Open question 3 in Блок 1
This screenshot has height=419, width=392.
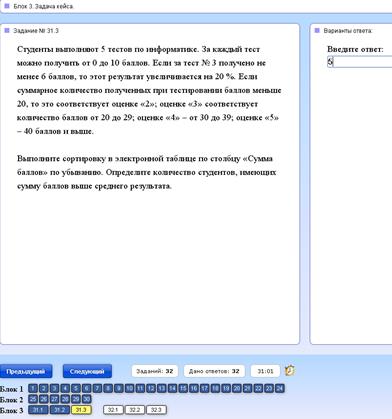point(54,388)
